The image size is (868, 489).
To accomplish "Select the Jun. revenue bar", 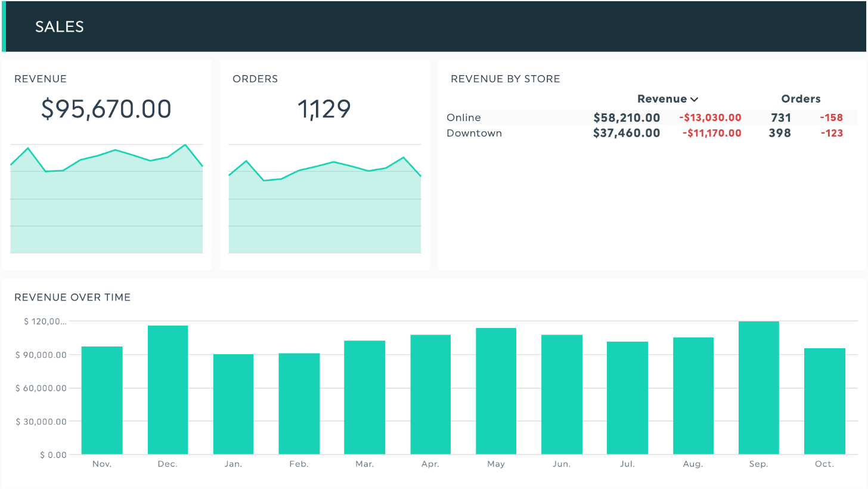I will pos(562,394).
